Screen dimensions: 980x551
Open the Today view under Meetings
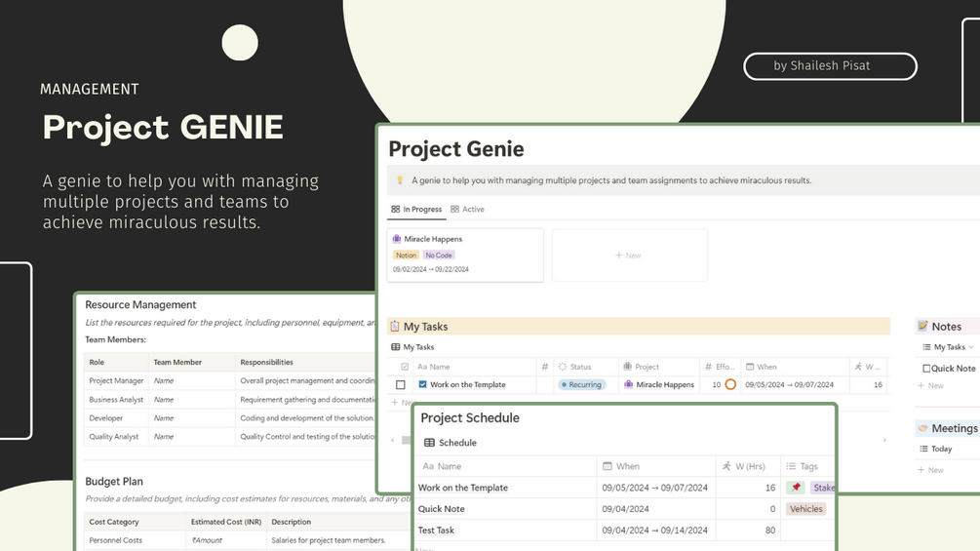pyautogui.click(x=935, y=449)
